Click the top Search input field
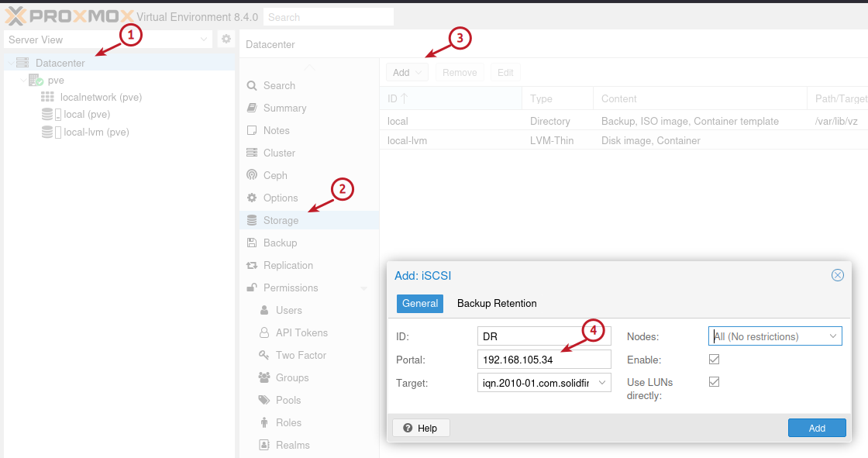 pyautogui.click(x=329, y=17)
